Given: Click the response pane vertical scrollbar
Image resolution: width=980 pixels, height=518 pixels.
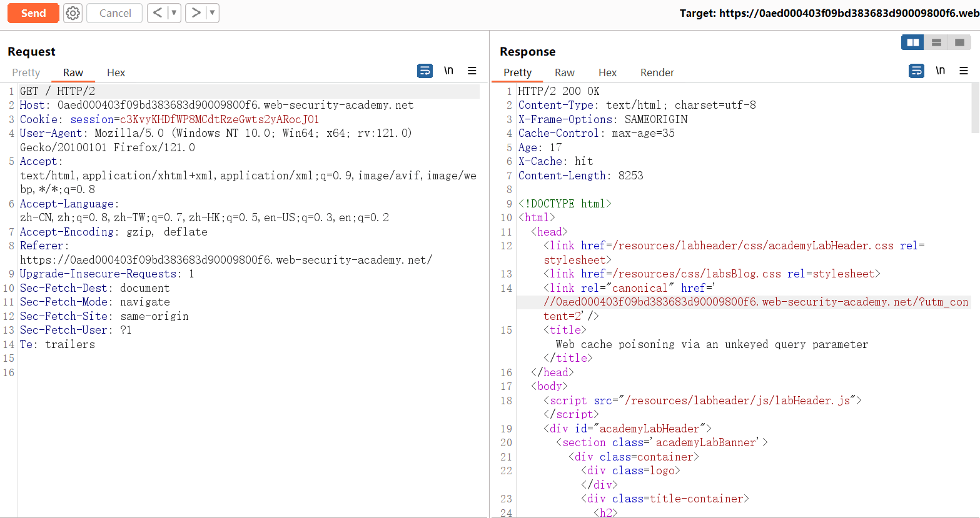Looking at the screenshot, I should click(975, 108).
